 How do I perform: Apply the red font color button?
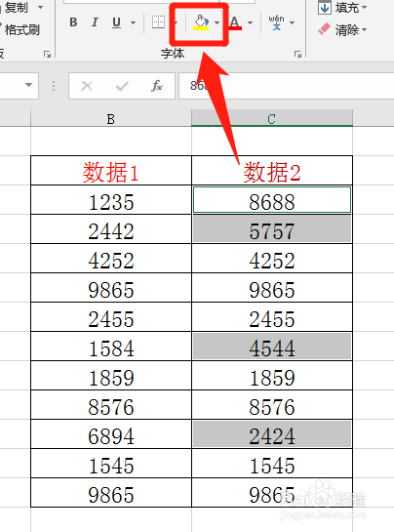[x=235, y=22]
